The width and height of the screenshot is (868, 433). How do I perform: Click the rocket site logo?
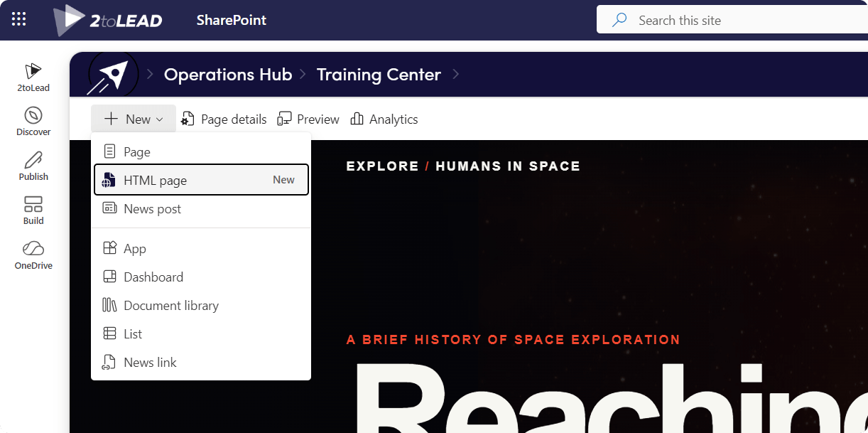pyautogui.click(x=113, y=75)
